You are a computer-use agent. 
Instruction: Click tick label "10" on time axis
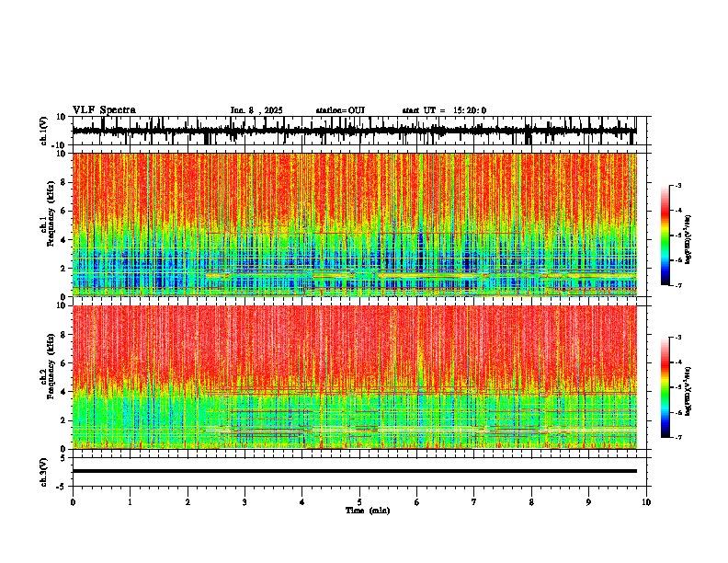point(646,502)
